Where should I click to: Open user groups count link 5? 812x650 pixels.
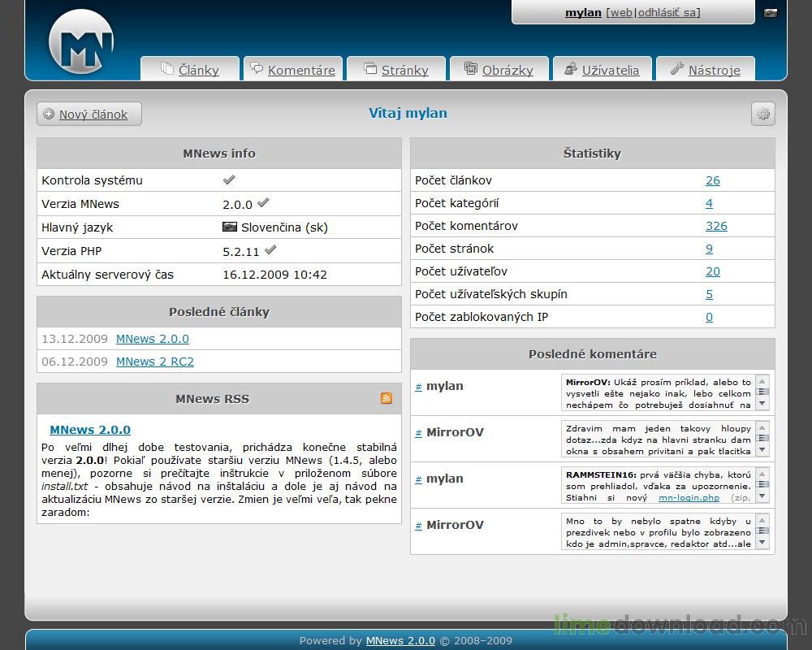click(x=709, y=294)
